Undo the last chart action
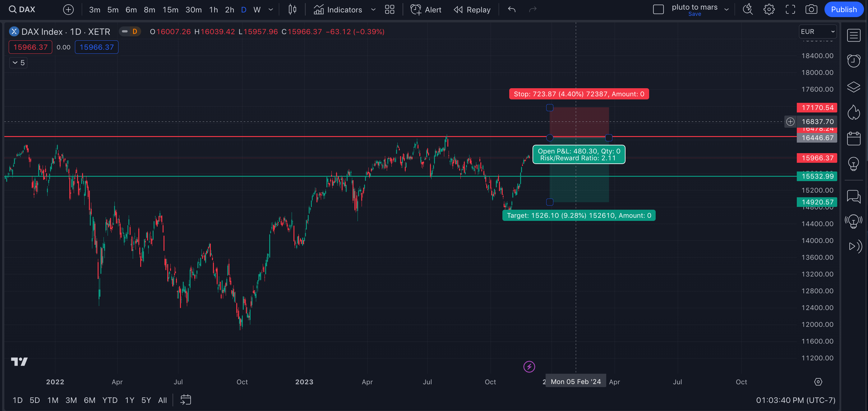868x411 pixels. tap(511, 9)
